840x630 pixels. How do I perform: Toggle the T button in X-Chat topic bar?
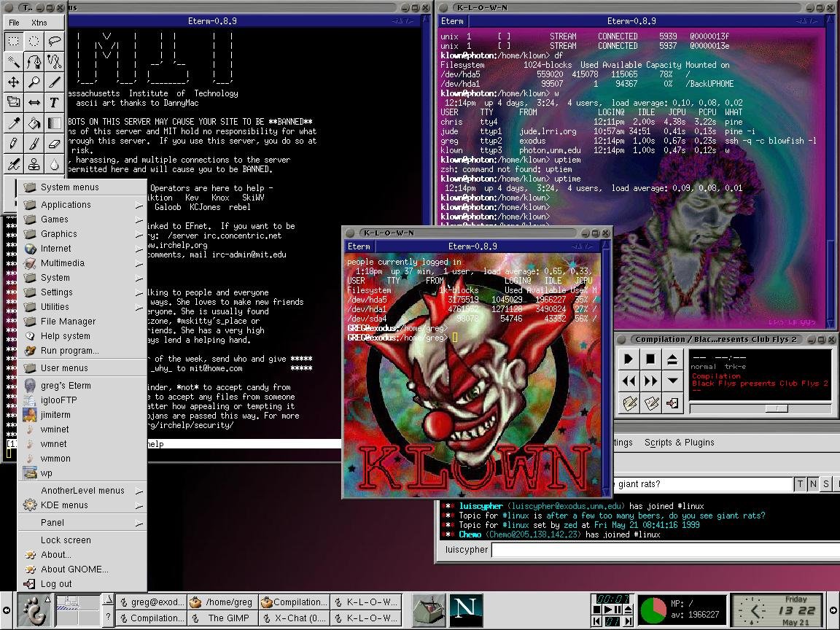coord(800,483)
